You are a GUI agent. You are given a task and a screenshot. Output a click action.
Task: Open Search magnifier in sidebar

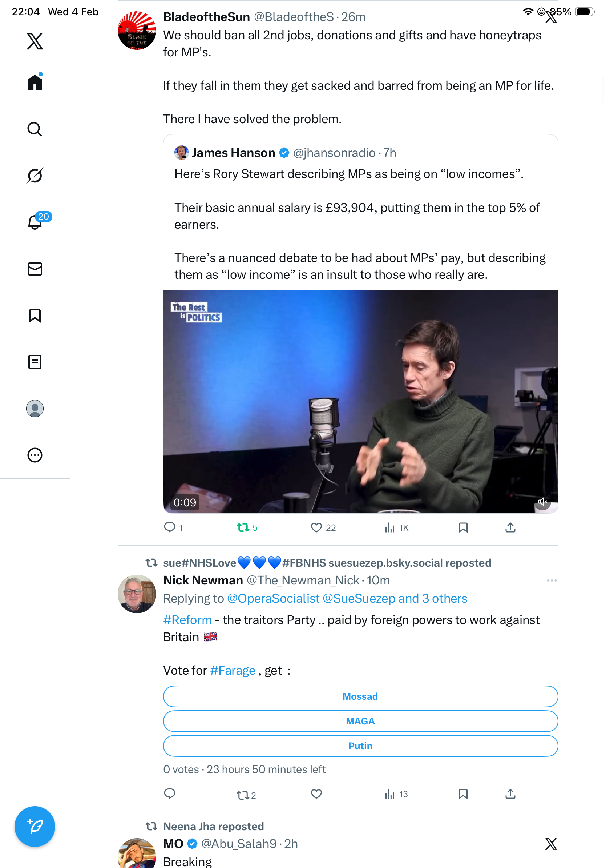[x=35, y=129]
